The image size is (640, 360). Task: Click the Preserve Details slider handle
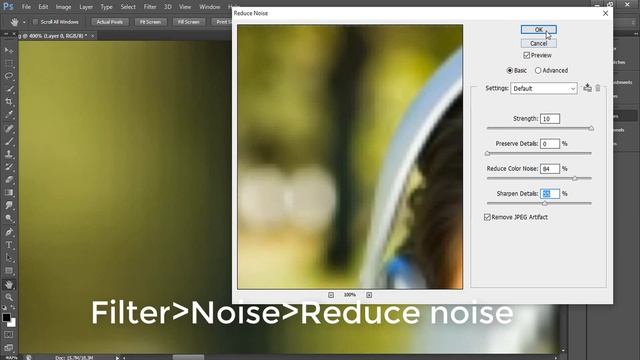tap(487, 153)
